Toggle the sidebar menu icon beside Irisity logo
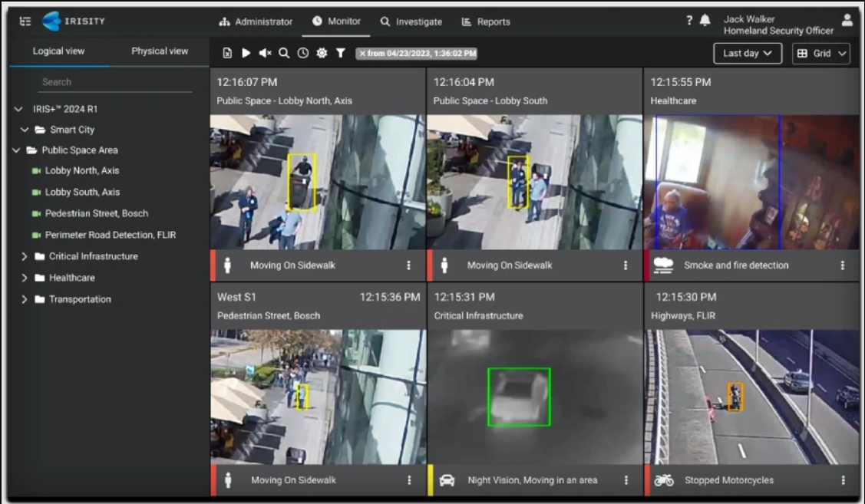The height and width of the screenshot is (504, 865). click(x=25, y=21)
